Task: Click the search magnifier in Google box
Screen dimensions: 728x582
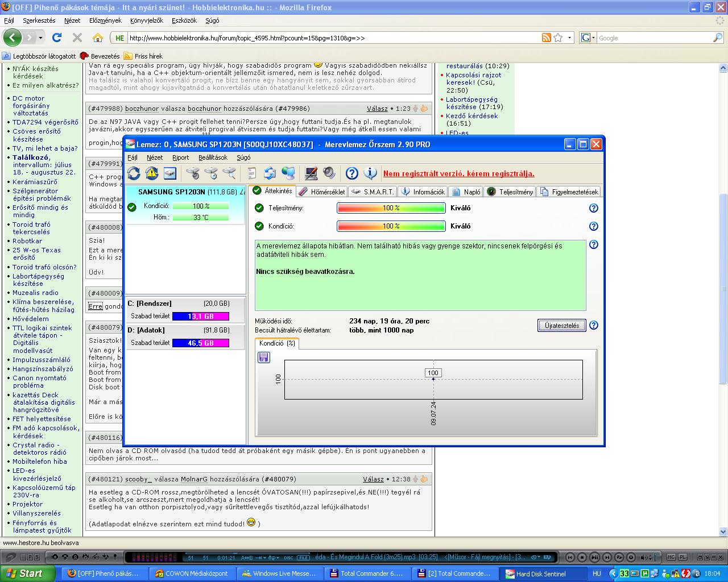Action: (718, 38)
